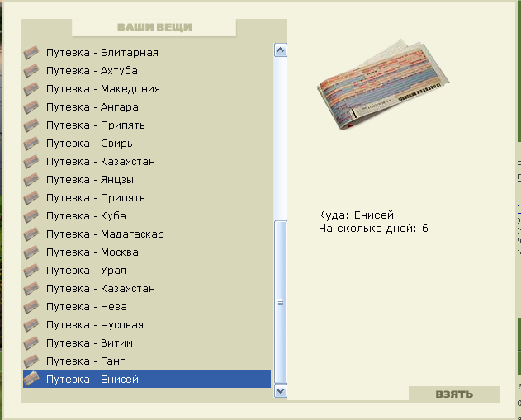Select the Путевка - Свирь entry
The width and height of the screenshot is (521, 420).
tap(147, 144)
